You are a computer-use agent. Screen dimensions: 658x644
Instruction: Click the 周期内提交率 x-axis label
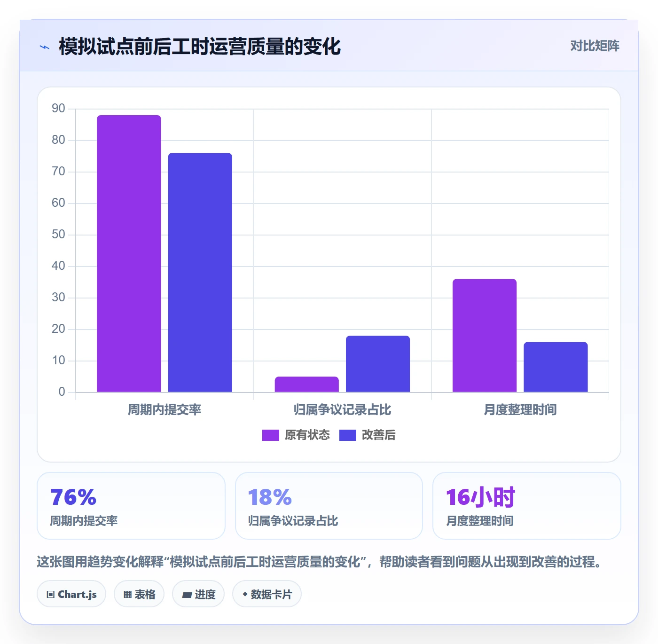164,410
